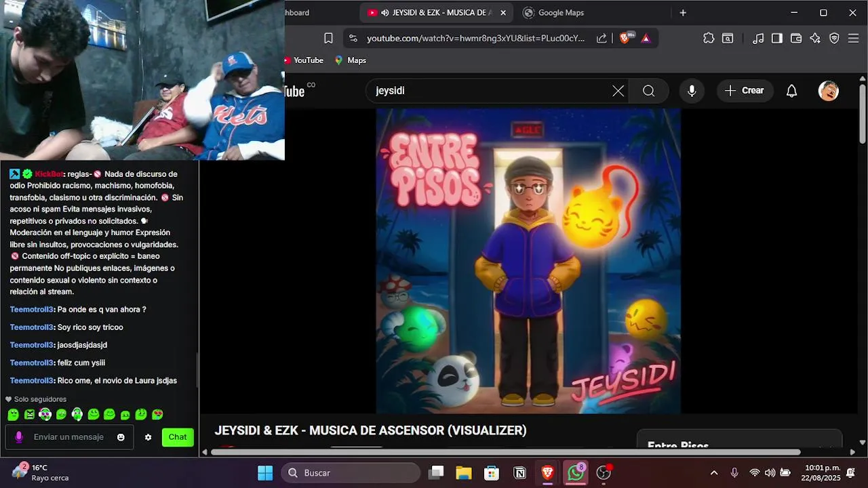This screenshot has width=868, height=488.
Task: Click the 'Soy rico soy tricoo' chat message
Action: point(90,327)
